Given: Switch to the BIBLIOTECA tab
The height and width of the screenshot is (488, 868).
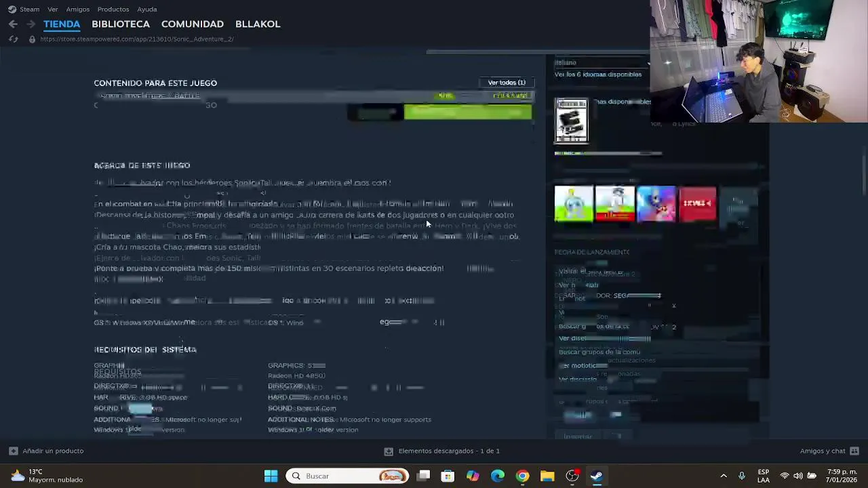Looking at the screenshot, I should click(121, 24).
